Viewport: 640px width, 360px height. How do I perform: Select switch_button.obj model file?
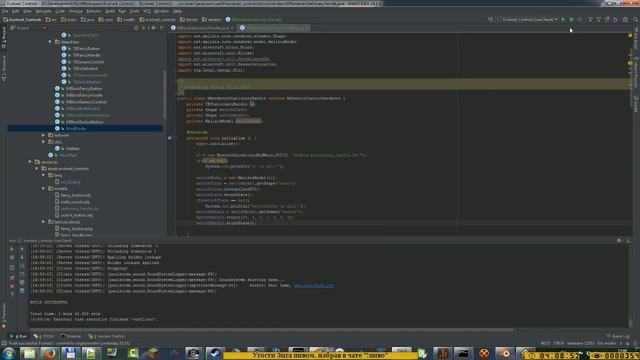(x=73, y=215)
